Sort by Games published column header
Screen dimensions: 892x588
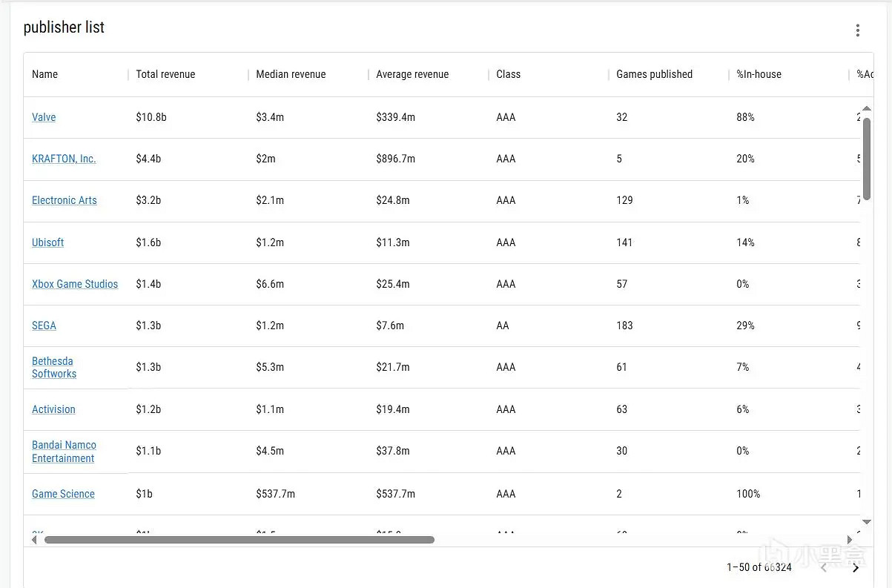[654, 74]
